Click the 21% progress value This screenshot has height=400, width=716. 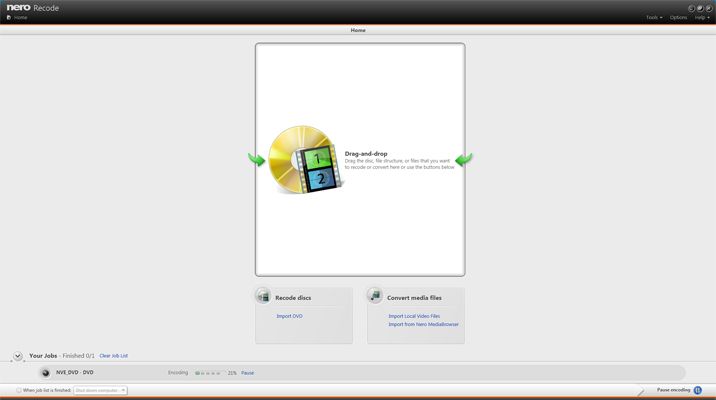coord(232,373)
